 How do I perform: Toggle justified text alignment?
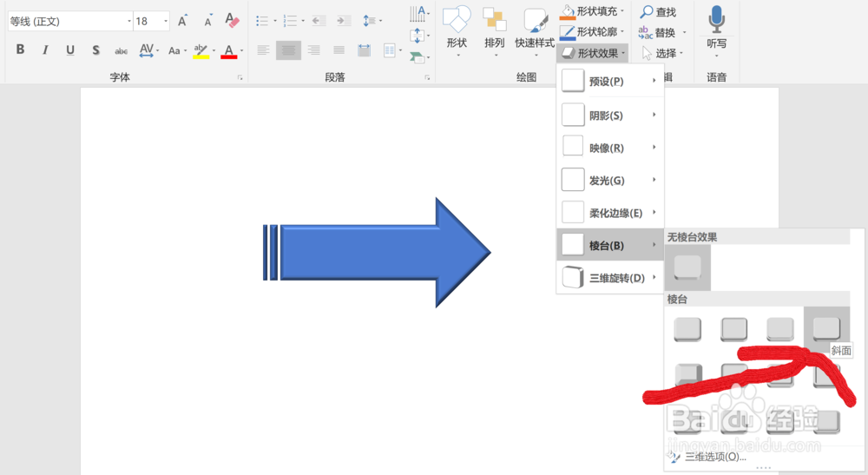coord(339,50)
